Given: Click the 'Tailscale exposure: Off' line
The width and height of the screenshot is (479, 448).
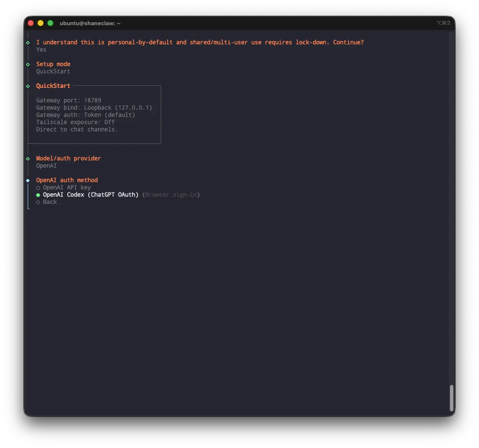Looking at the screenshot, I should pos(75,122).
